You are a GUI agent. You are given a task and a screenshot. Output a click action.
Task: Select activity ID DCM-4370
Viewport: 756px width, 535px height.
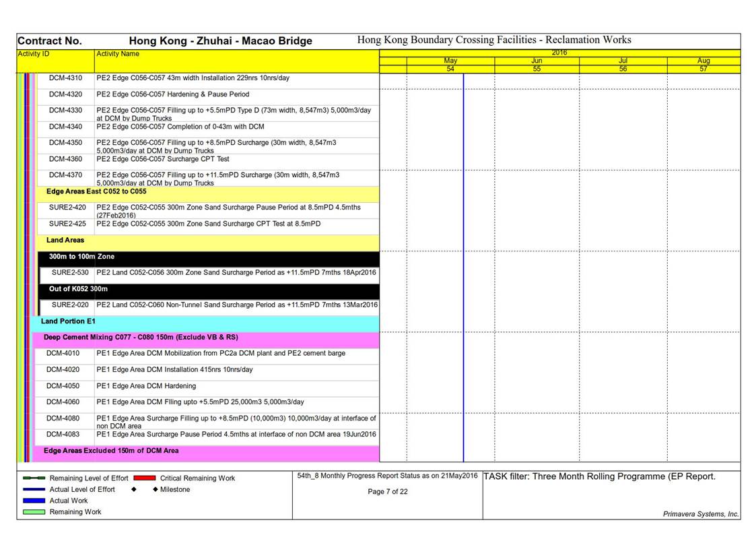click(65, 175)
